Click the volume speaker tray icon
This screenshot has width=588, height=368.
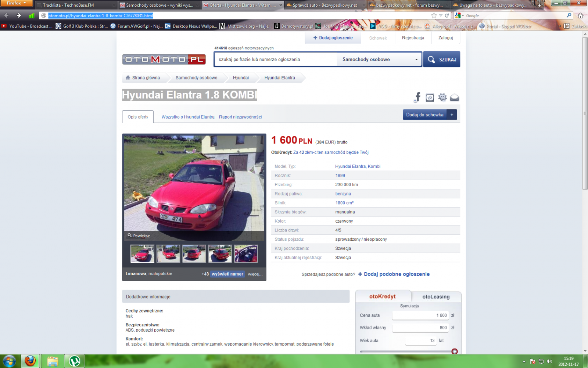point(549,361)
